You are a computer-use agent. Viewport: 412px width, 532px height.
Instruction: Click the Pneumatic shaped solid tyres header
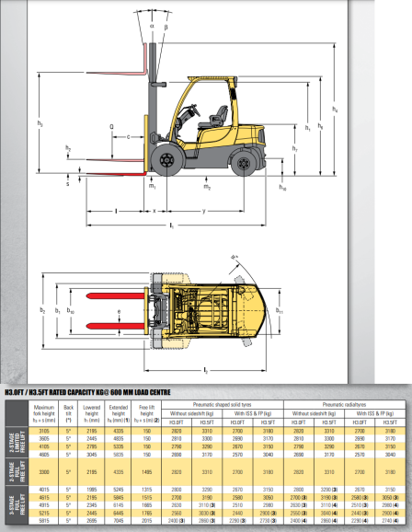coord(223,405)
